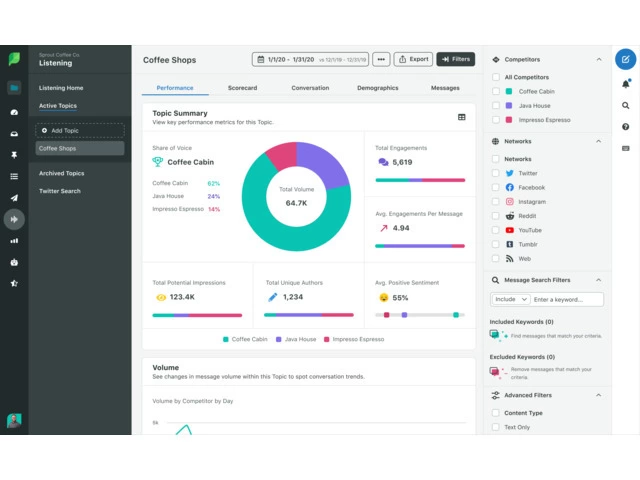Click teal Coffee Cabin marker on sentiment slider
Image resolution: width=640 pixels, height=480 pixels.
click(456, 315)
